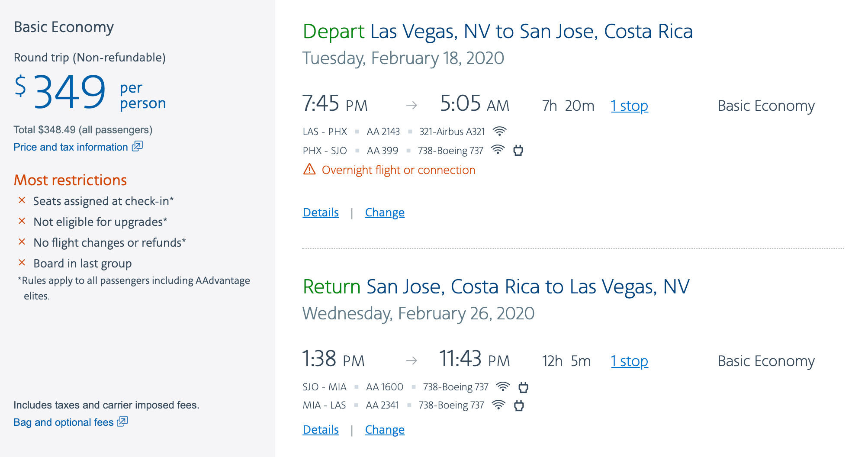This screenshot has width=868, height=457.
Task: Change the return flight to Las Vegas
Action: pyautogui.click(x=385, y=430)
